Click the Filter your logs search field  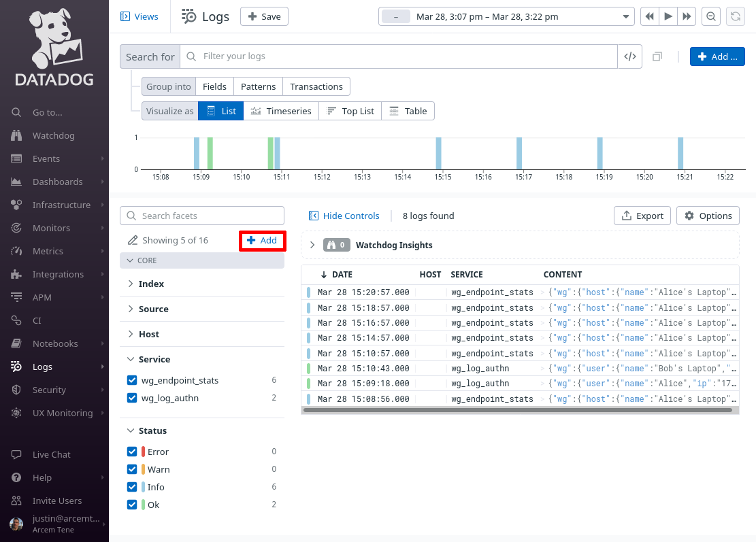399,56
